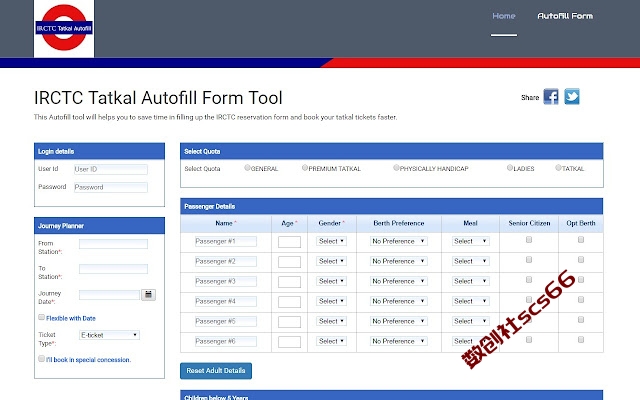Viewport: 640px width, 400px height.
Task: Open Berth Preference dropdown for Passenger #5
Action: click(398, 321)
